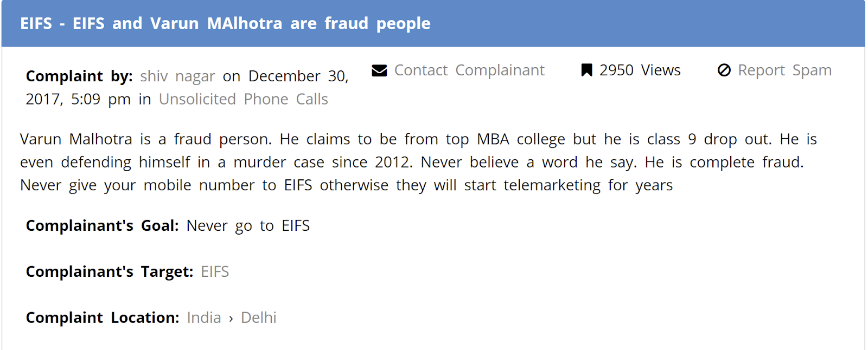Viewport: 868px width, 350px height.
Task: Click the chevron separator between India and Delhi
Action: 231,319
